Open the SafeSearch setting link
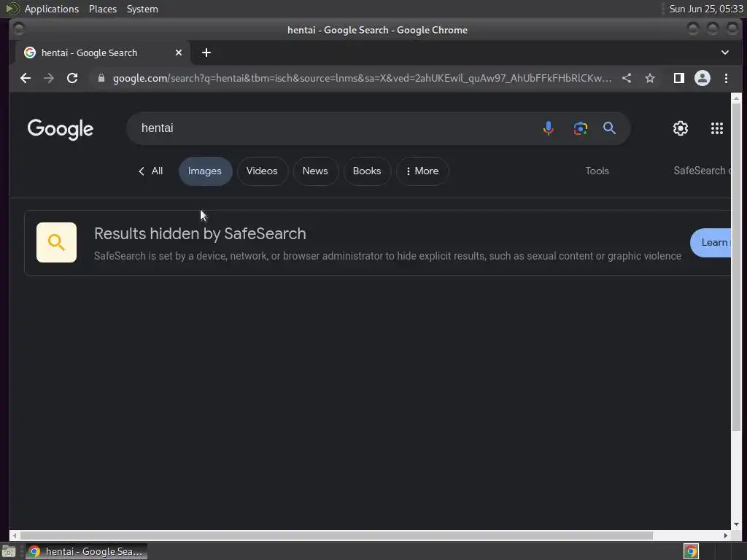Screen dimensions: 747x560 [702, 171]
